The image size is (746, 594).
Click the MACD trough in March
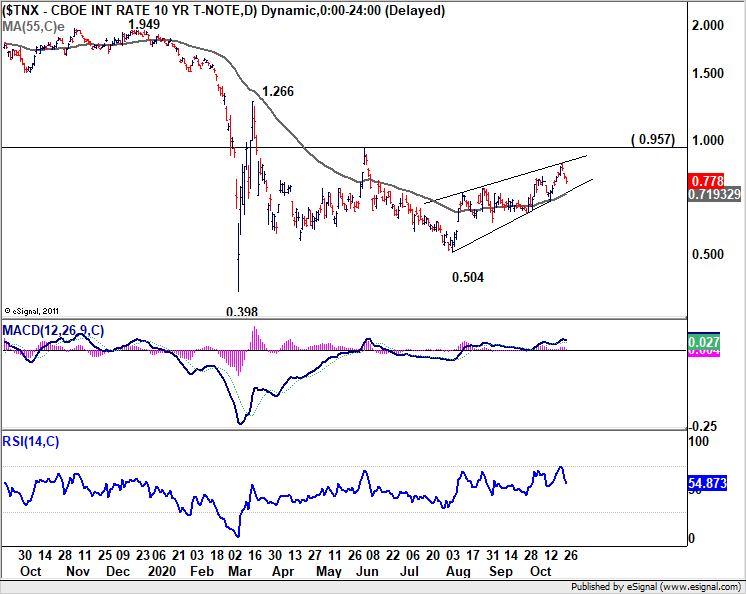pos(240,422)
